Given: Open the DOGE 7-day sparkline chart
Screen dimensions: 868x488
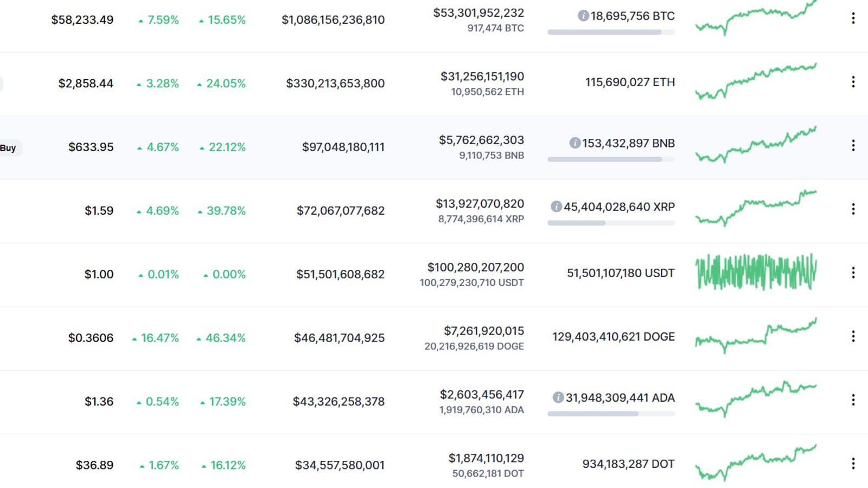Looking at the screenshot, I should [756, 336].
